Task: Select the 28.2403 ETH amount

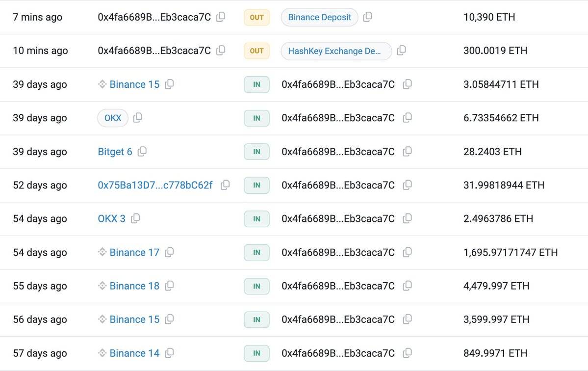Action: [492, 152]
